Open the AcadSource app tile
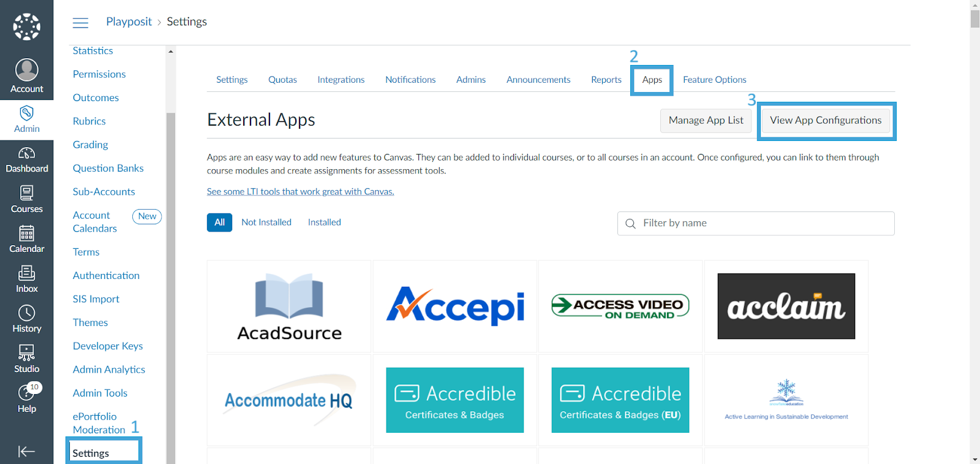This screenshot has height=464, width=980. [289, 306]
